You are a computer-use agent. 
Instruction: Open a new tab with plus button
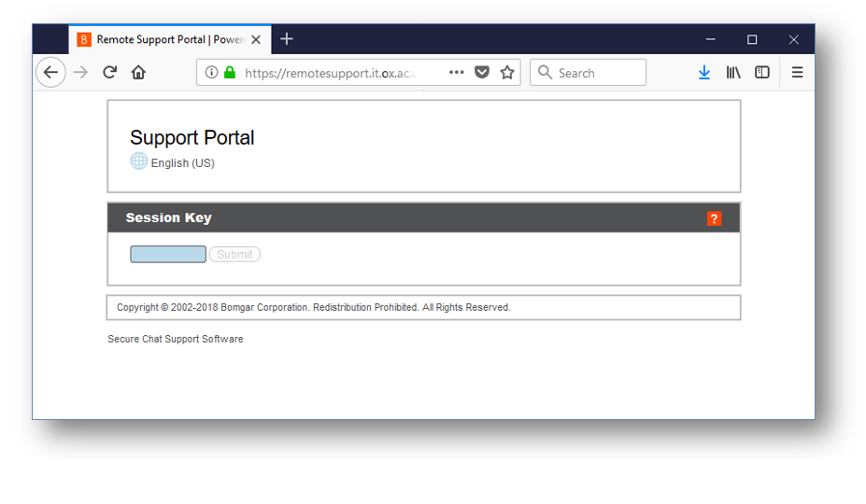287,39
